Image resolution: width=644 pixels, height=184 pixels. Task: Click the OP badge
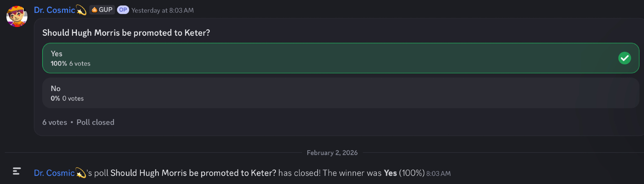pos(123,10)
